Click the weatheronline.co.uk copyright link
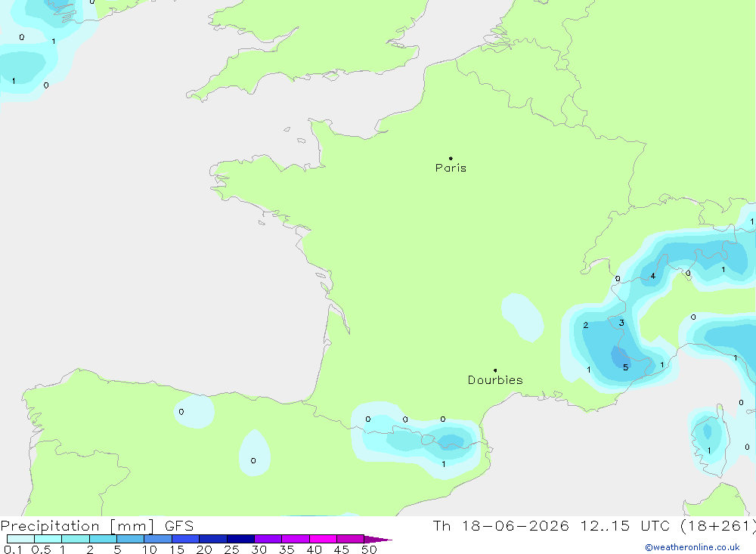The height and width of the screenshot is (554, 756). tap(692, 547)
